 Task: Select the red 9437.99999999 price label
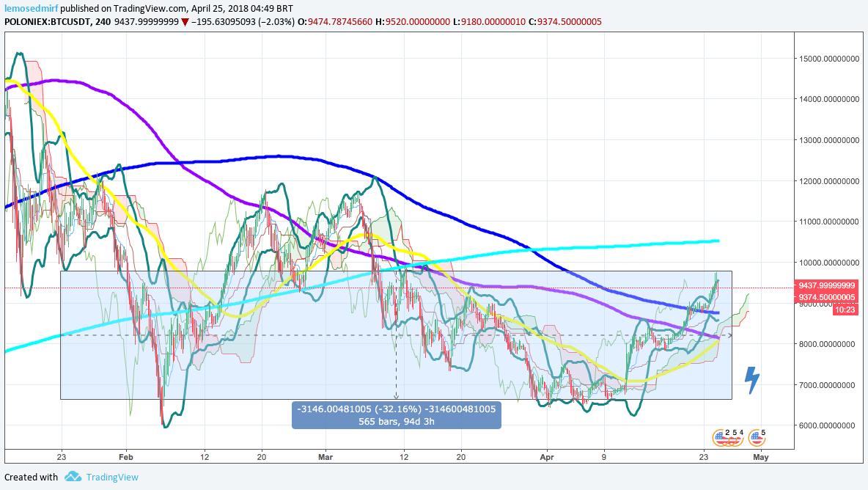[826, 286]
